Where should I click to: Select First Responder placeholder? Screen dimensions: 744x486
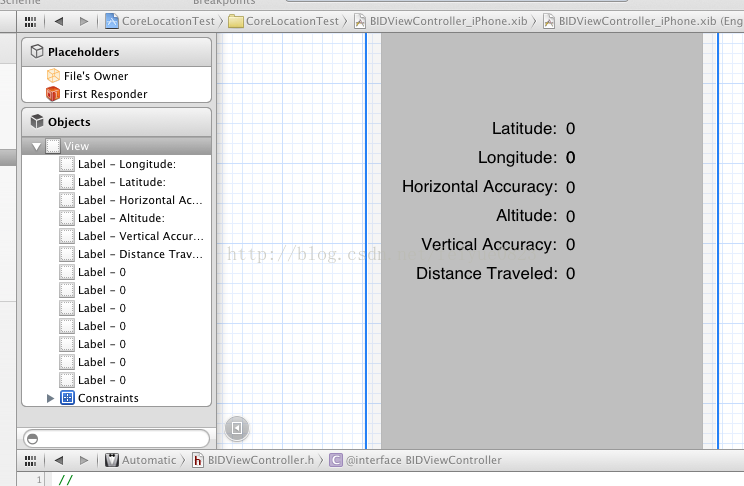pyautogui.click(x=105, y=94)
